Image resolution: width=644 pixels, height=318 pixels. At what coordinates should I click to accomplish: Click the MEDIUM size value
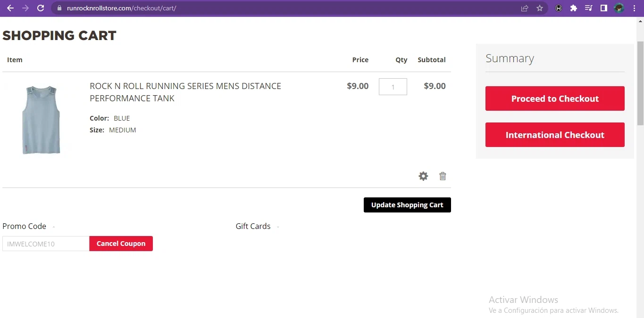122,130
